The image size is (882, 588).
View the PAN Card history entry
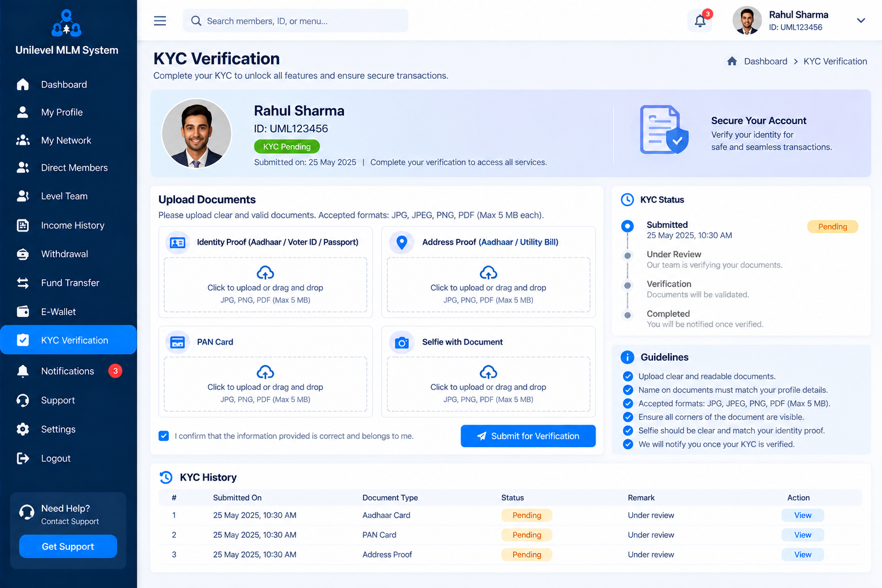click(803, 535)
